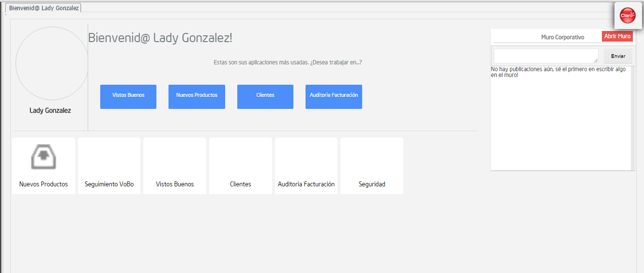The width and height of the screenshot is (644, 273).
Task: Select the Bienvenid@ Lady Gonzalez tab
Action: point(44,8)
